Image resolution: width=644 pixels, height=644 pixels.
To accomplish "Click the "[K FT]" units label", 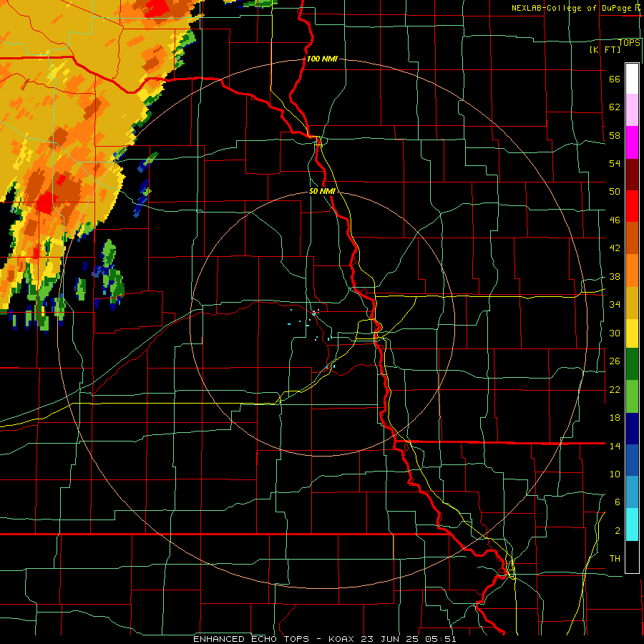I will click(x=605, y=49).
